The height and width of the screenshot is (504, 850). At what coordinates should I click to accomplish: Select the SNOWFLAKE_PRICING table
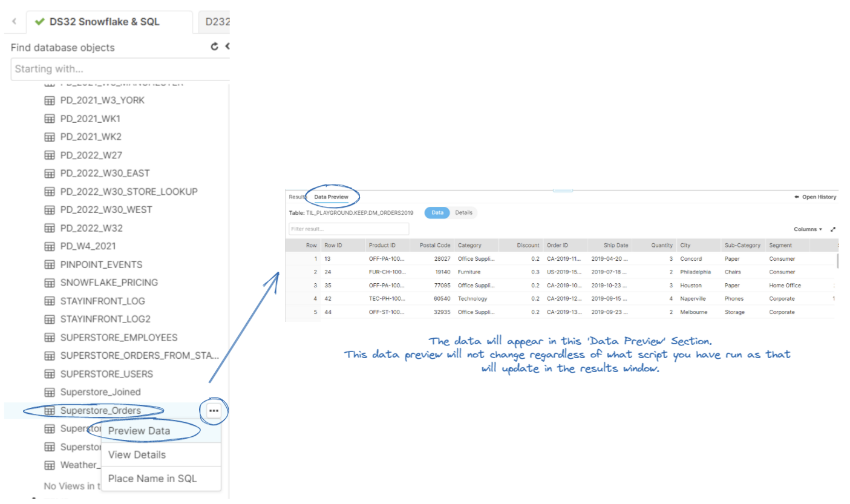tap(109, 283)
